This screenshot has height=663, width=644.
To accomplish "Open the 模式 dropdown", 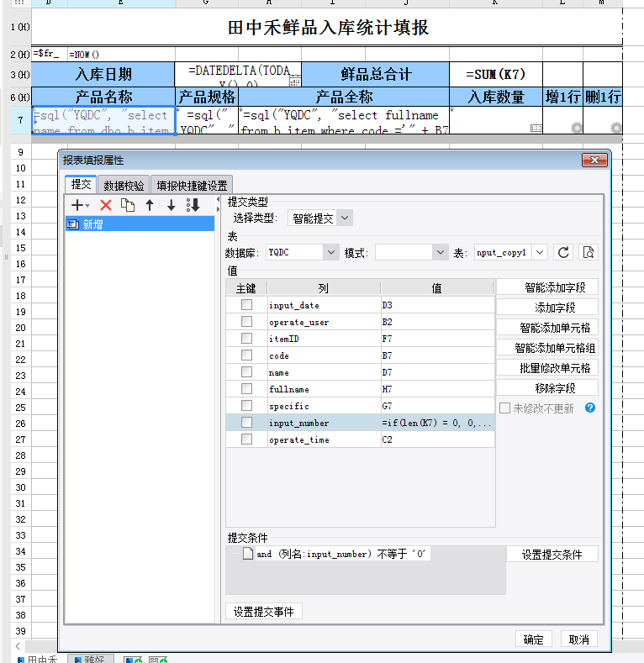I will point(440,252).
